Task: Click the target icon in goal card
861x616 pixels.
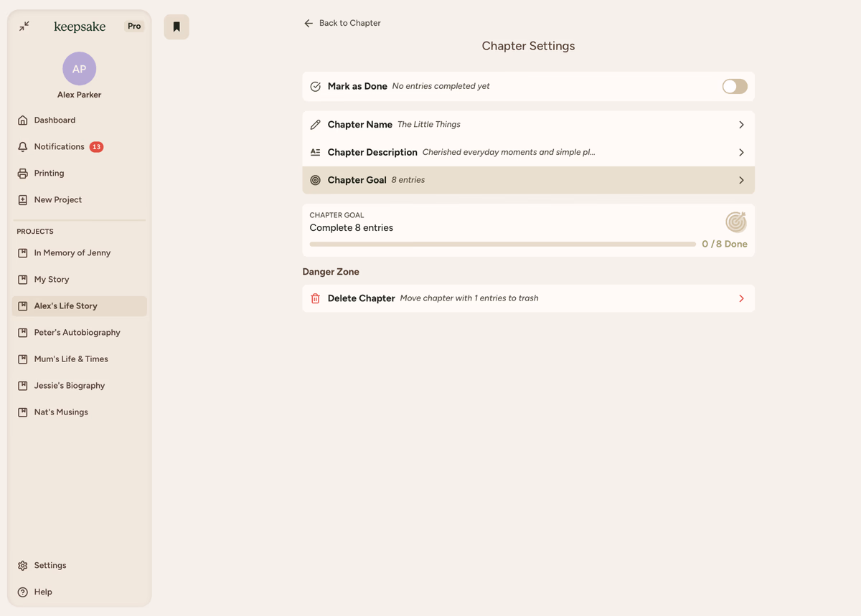Action: [x=735, y=222]
